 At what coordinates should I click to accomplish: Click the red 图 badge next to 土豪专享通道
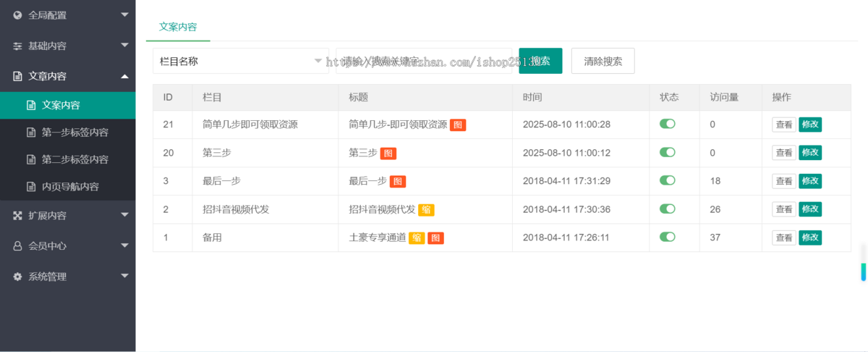[x=435, y=238]
